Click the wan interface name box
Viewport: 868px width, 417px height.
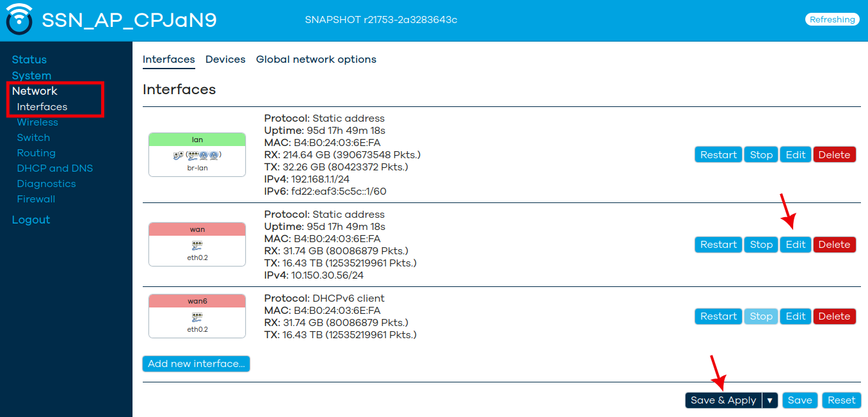(x=197, y=229)
